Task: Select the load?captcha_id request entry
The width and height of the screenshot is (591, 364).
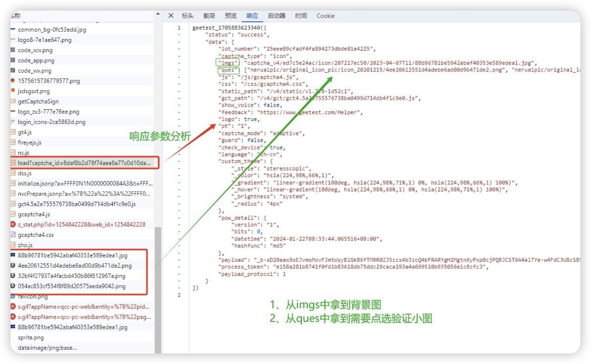Action: 84,163
